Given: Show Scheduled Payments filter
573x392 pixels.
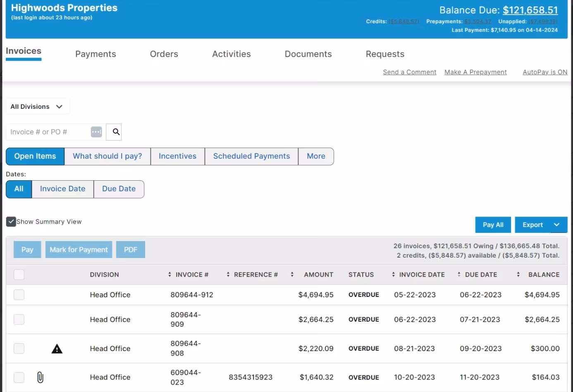Looking at the screenshot, I should pos(252,156).
